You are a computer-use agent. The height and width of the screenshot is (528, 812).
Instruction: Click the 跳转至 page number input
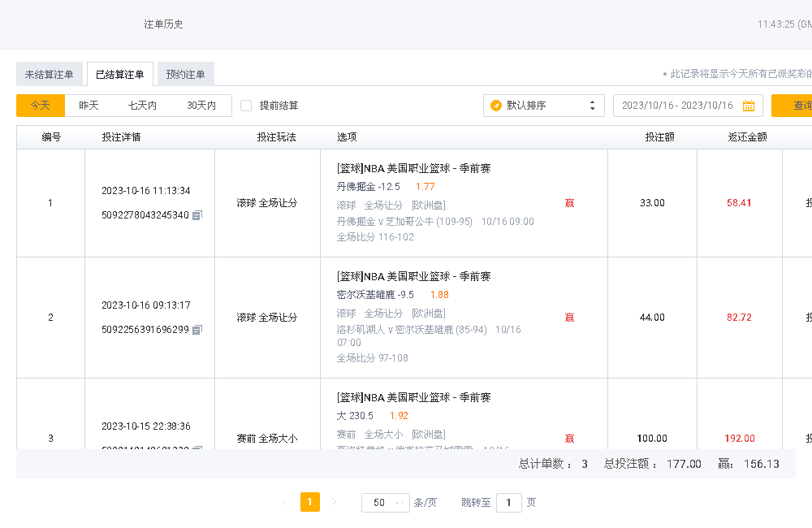point(508,502)
